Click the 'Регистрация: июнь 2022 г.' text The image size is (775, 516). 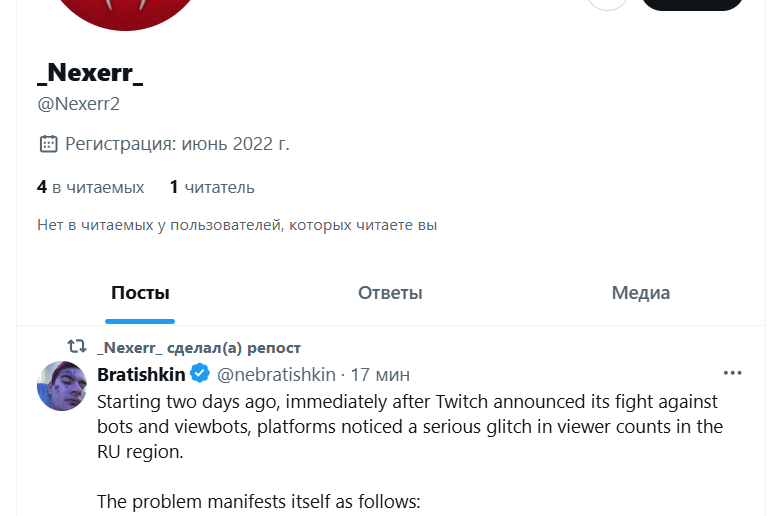pos(177,144)
